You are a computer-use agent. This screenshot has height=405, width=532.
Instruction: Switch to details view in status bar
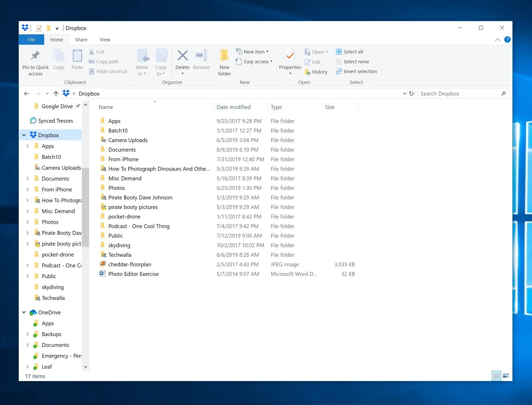click(x=496, y=376)
